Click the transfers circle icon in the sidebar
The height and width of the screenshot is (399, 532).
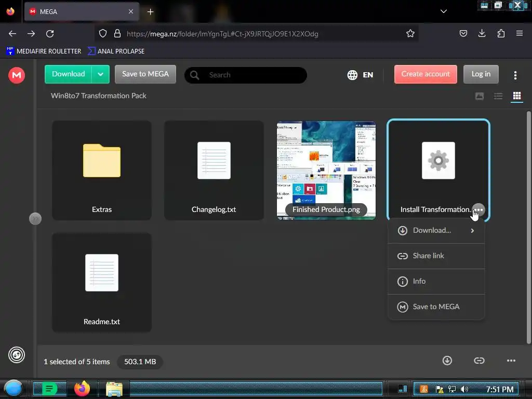16,355
